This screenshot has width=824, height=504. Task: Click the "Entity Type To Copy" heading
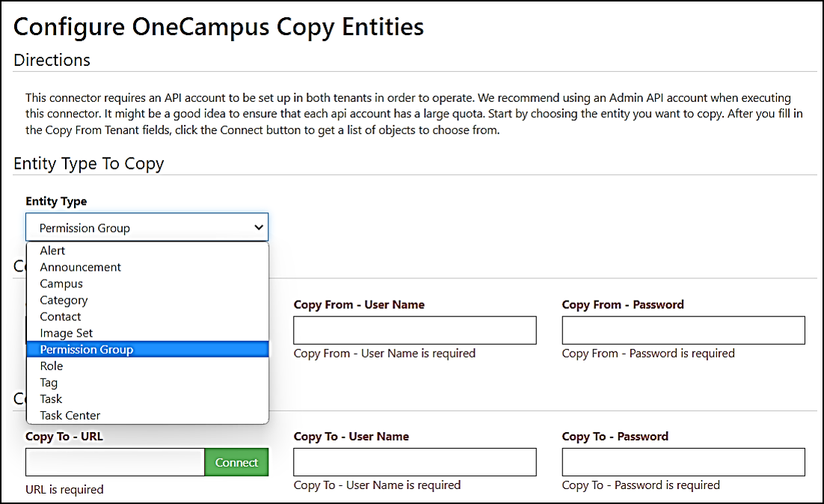[88, 163]
